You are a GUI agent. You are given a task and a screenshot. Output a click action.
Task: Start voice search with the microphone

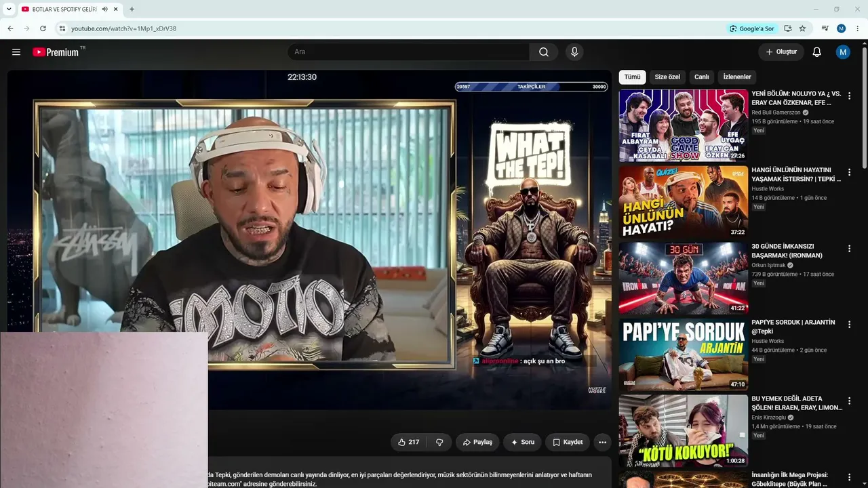(x=574, y=52)
